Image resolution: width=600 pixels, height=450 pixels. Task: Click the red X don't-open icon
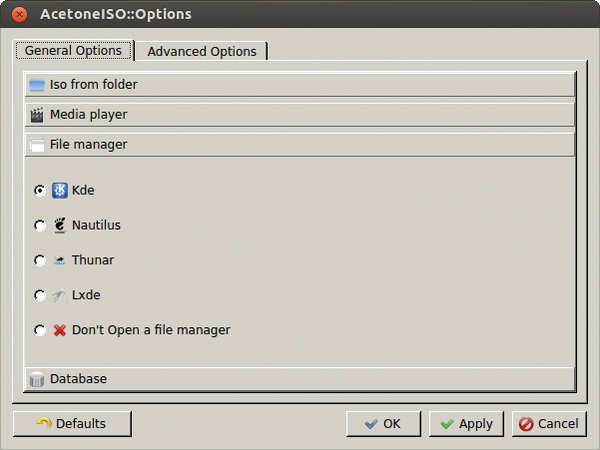pyautogui.click(x=60, y=330)
